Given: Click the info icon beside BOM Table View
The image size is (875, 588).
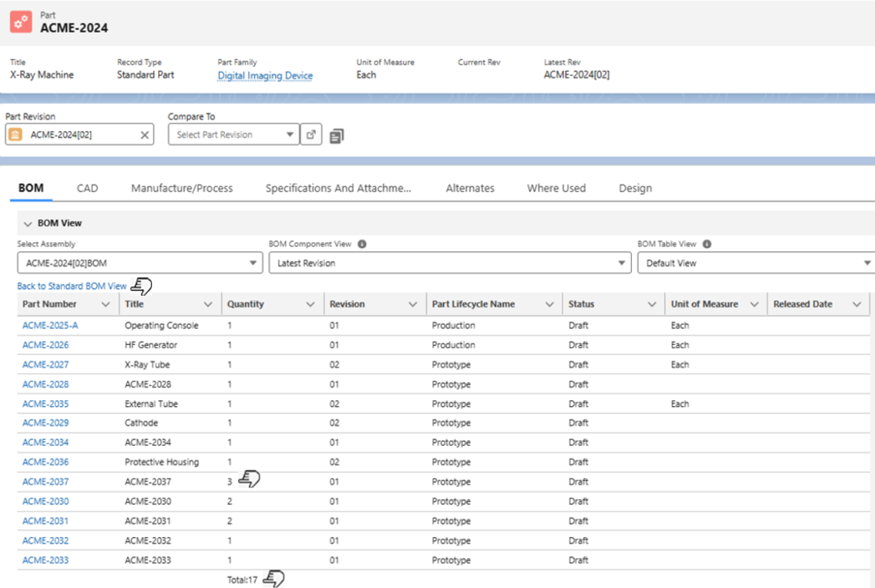Looking at the screenshot, I should 706,245.
